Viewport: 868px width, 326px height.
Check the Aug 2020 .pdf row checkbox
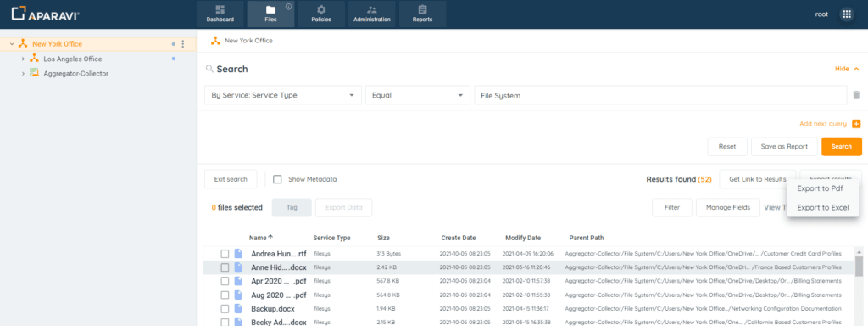[x=225, y=295]
